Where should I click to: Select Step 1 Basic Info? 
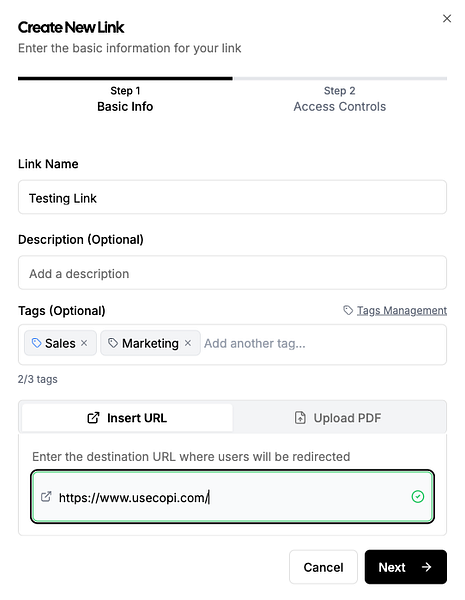coord(125,99)
